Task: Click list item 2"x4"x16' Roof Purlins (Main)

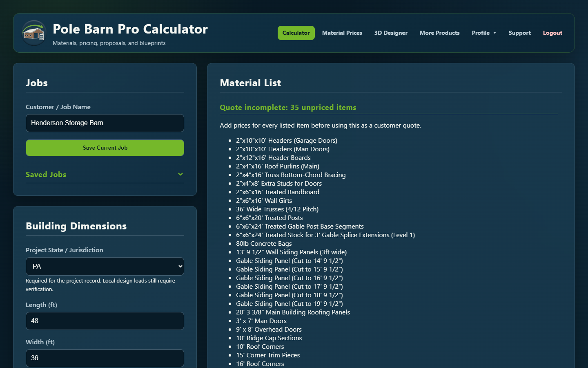Action: [x=278, y=166]
